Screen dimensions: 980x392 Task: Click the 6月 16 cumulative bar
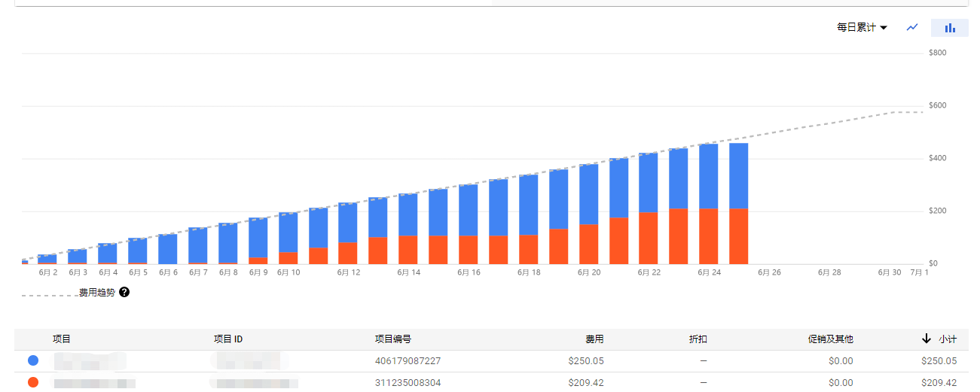tap(468, 224)
